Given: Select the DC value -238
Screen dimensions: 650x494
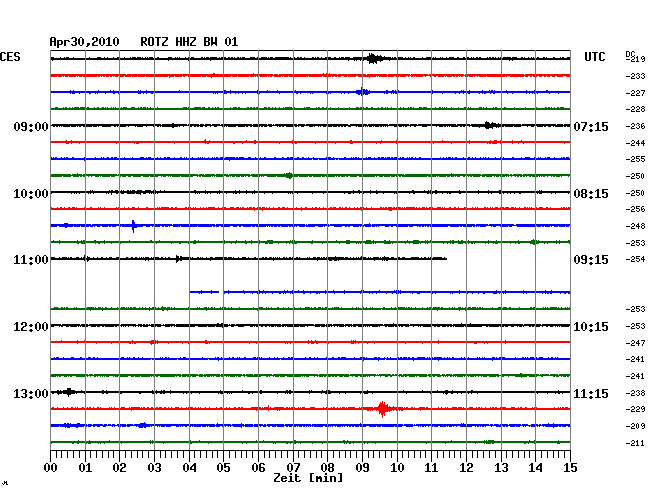Looking at the screenshot, I should coord(635,393).
